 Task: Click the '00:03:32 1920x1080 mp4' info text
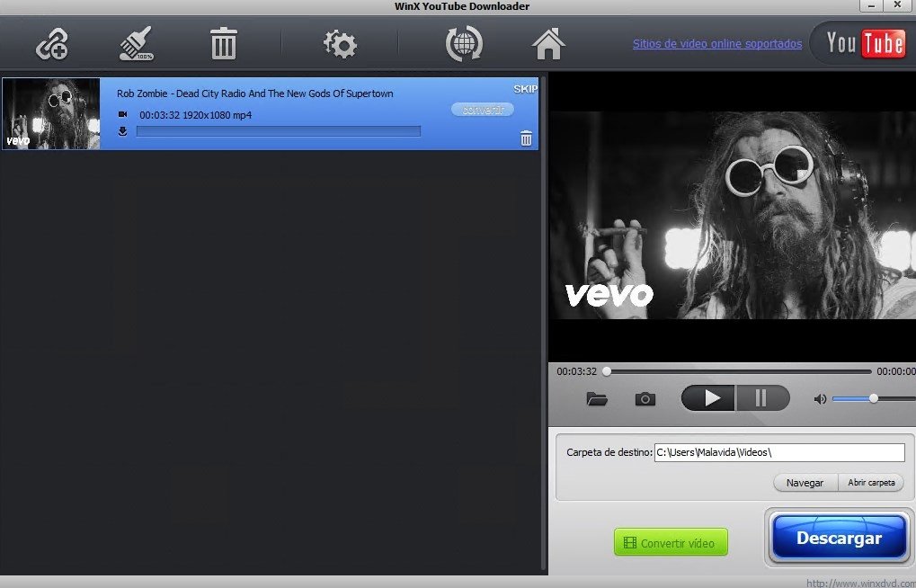click(196, 115)
